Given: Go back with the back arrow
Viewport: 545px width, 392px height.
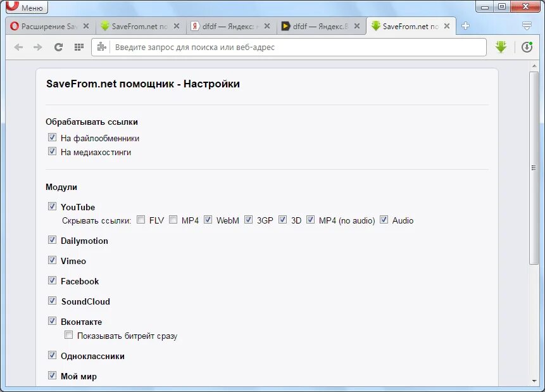Looking at the screenshot, I should click(18, 47).
